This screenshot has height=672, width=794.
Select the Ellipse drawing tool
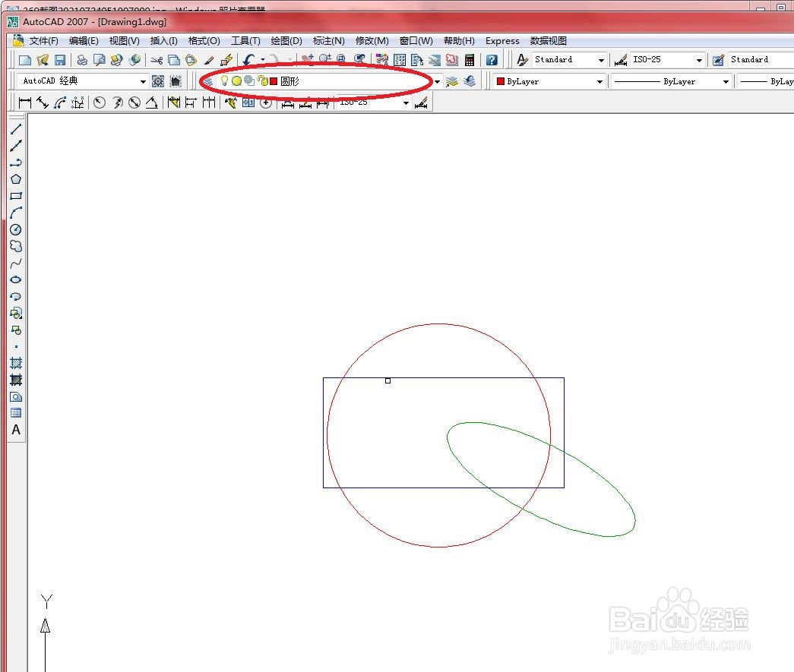pos(16,280)
